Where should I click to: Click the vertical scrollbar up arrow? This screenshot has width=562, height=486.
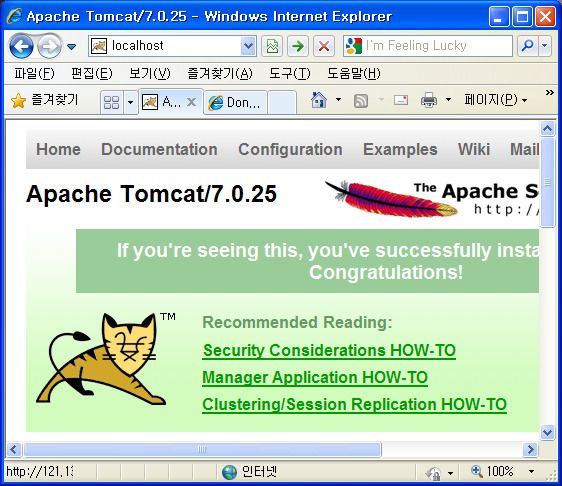point(547,128)
